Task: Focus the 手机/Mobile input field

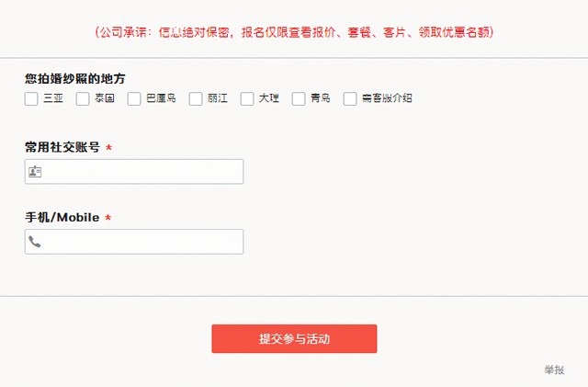Action: click(x=142, y=242)
